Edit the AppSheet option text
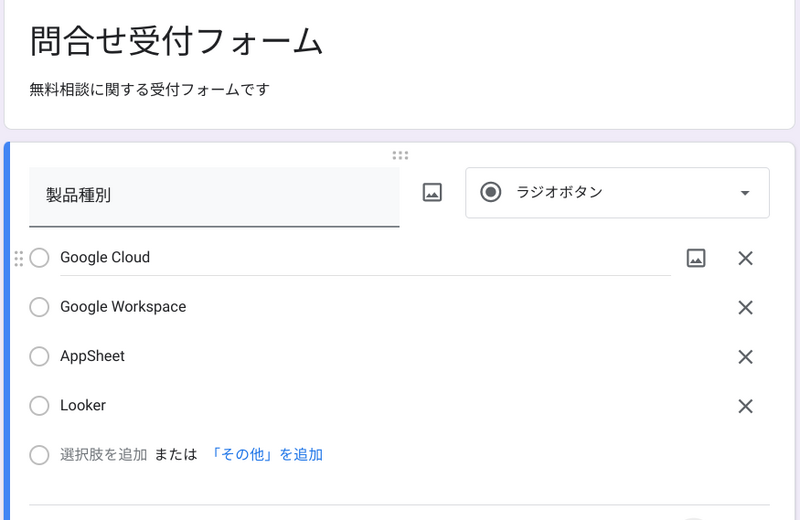The height and width of the screenshot is (520, 800). [x=92, y=356]
